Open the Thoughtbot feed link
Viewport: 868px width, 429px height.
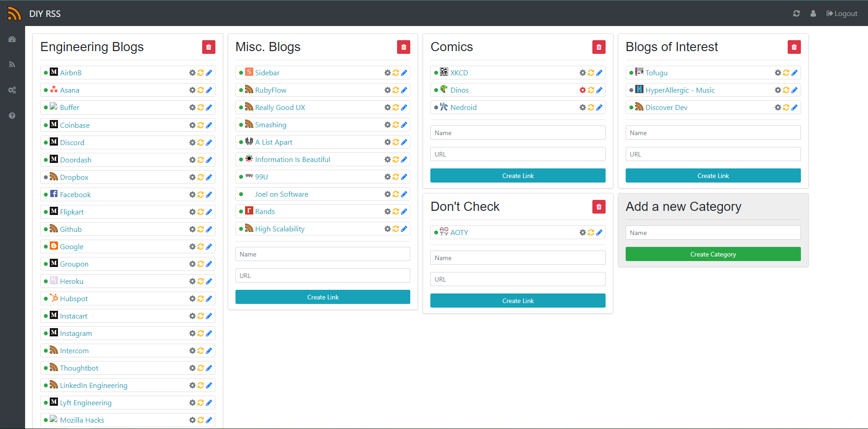[79, 368]
